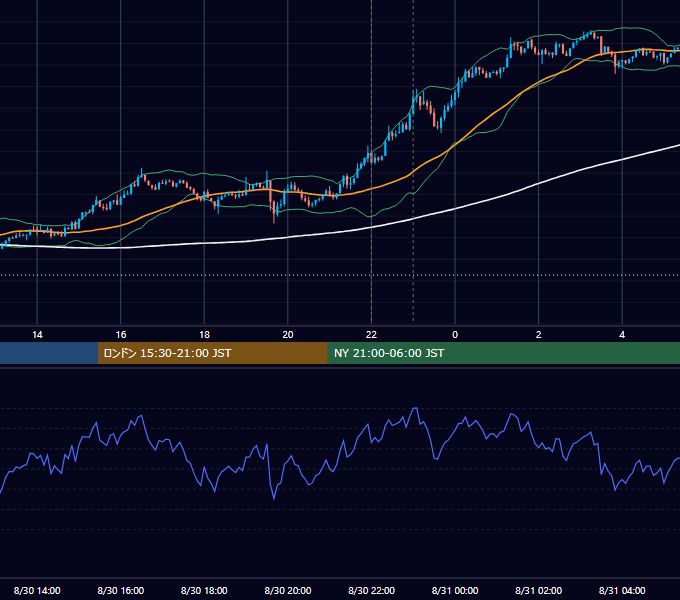Click the 8/30 22:00 date label
The width and height of the screenshot is (680, 600).
click(x=371, y=590)
